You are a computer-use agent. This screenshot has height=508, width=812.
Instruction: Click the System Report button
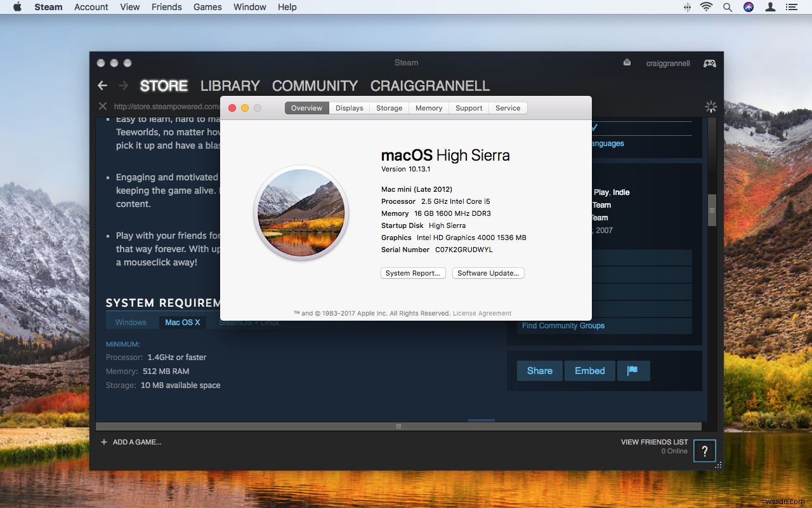[413, 273]
